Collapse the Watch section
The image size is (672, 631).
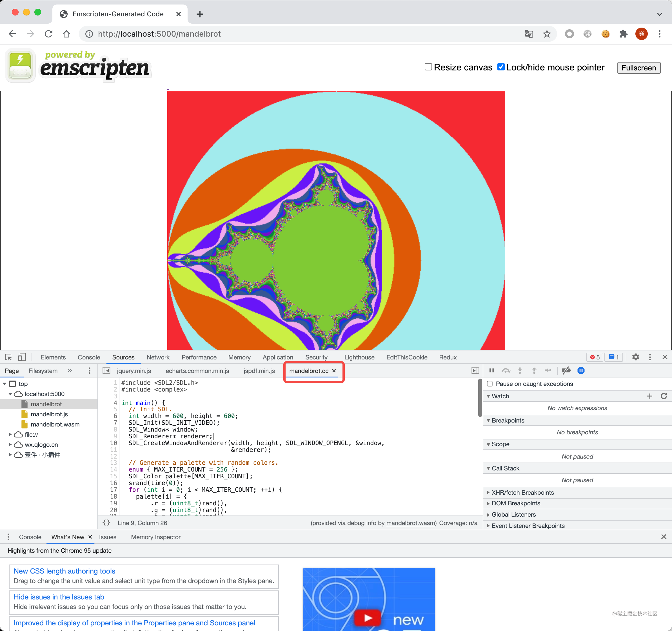click(488, 396)
